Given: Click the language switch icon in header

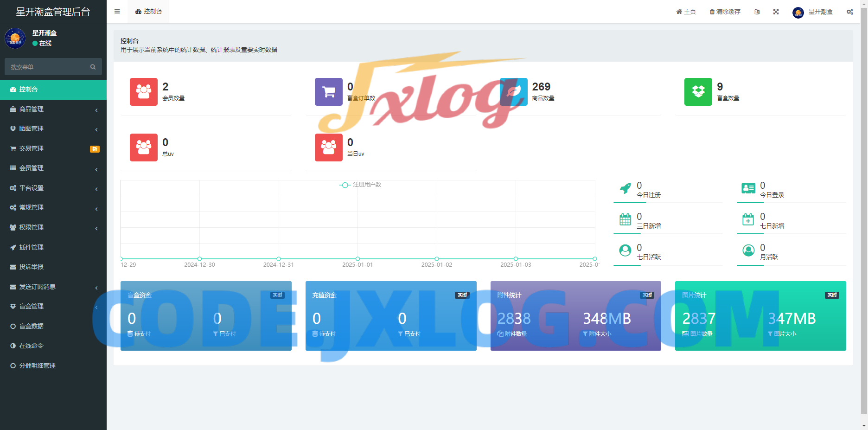Looking at the screenshot, I should 757,12.
